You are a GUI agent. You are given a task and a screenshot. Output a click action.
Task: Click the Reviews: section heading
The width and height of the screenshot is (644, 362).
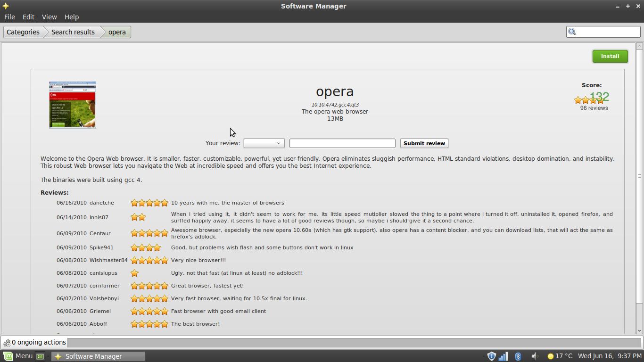click(x=55, y=193)
